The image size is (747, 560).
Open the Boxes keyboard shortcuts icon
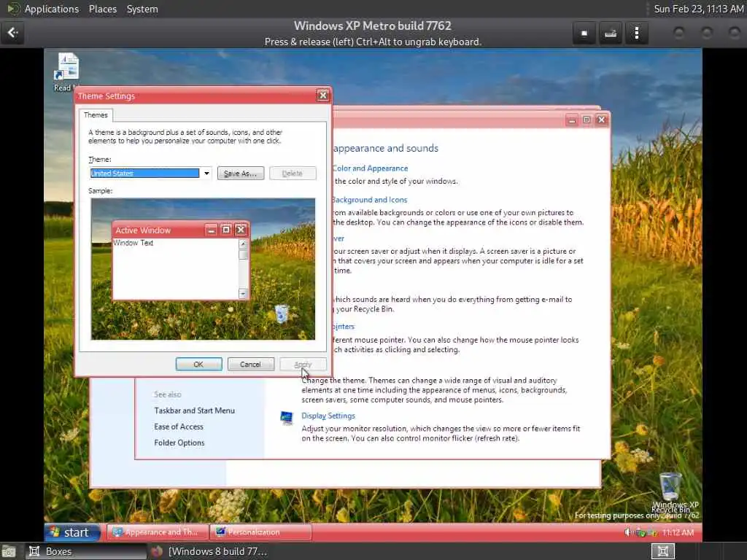[x=611, y=34]
